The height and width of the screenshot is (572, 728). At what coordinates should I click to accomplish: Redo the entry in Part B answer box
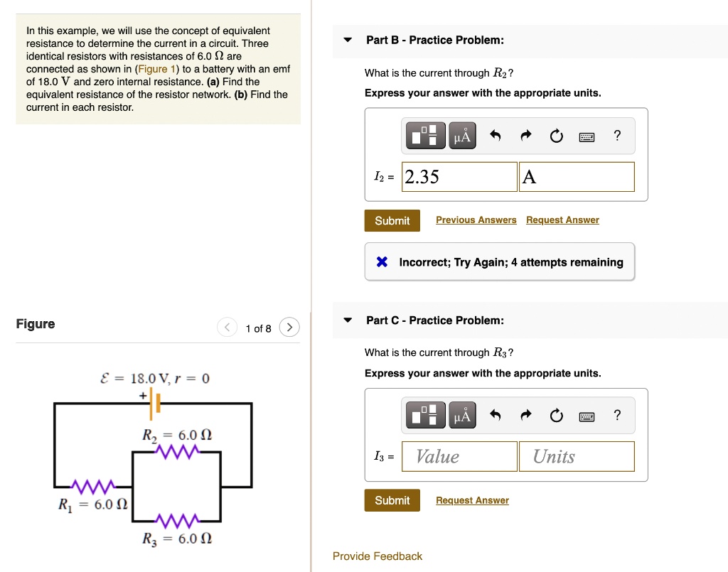[x=525, y=135]
